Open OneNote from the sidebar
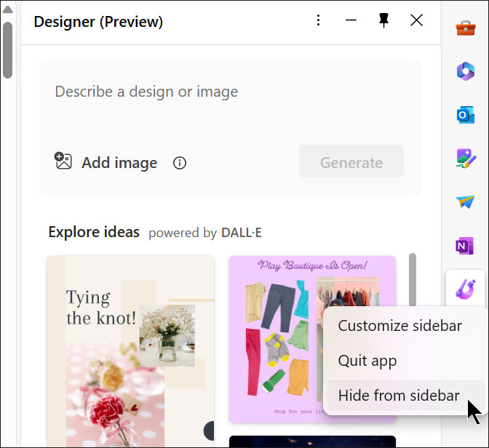The width and height of the screenshot is (489, 448). coord(465,246)
